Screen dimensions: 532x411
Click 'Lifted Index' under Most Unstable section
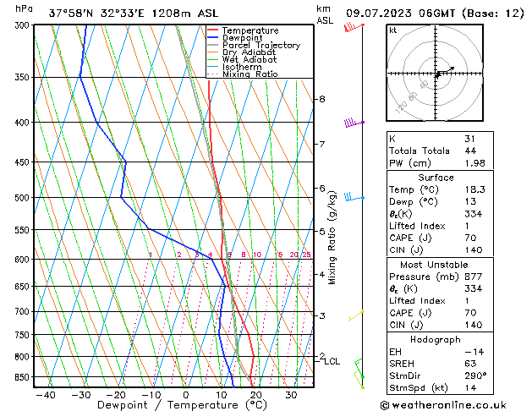click(x=417, y=301)
